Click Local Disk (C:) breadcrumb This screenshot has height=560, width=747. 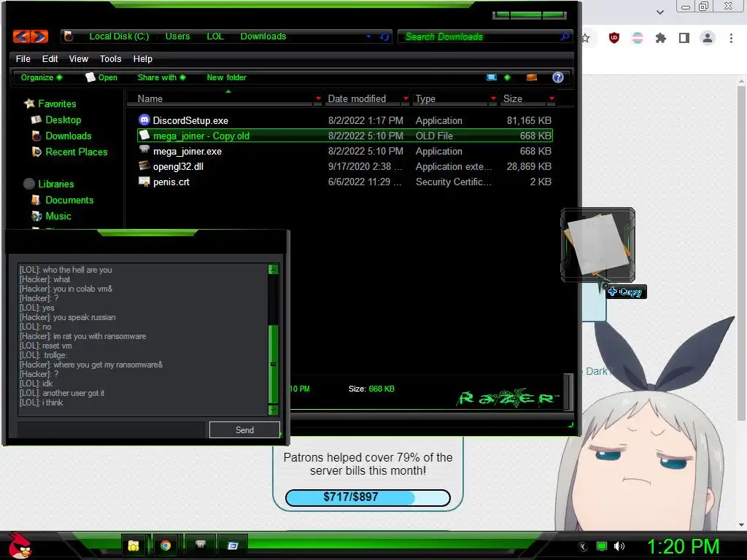point(119,36)
